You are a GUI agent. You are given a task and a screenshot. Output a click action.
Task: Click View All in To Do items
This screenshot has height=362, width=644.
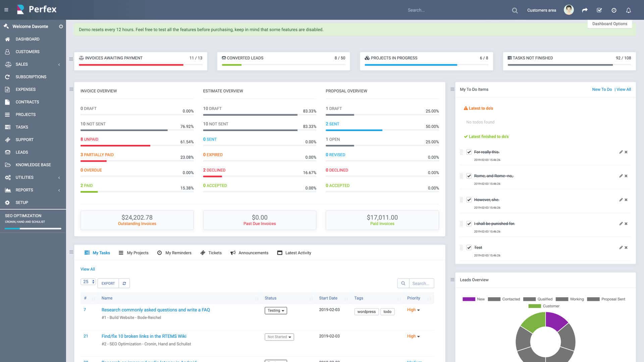pyautogui.click(x=624, y=89)
